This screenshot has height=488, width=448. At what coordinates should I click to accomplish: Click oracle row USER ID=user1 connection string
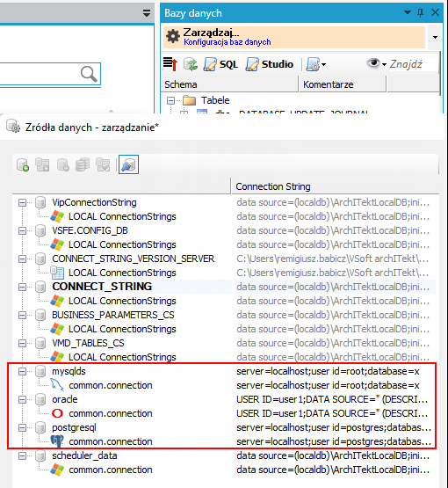[332, 399]
